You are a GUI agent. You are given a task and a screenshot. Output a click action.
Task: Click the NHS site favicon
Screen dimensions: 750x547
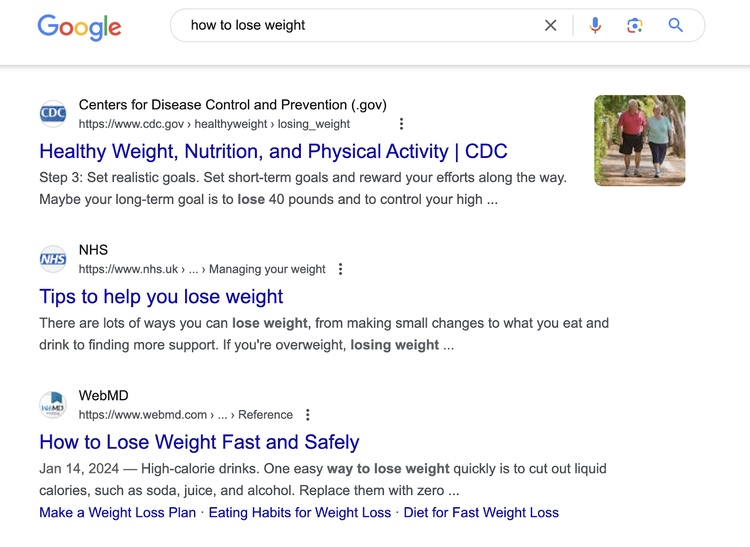[x=53, y=259]
